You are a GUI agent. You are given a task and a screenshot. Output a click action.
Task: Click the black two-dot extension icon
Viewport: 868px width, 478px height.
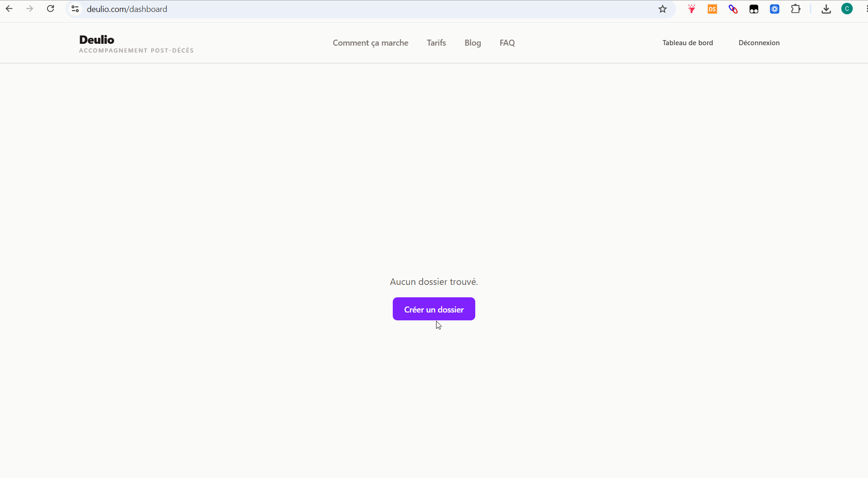click(754, 9)
